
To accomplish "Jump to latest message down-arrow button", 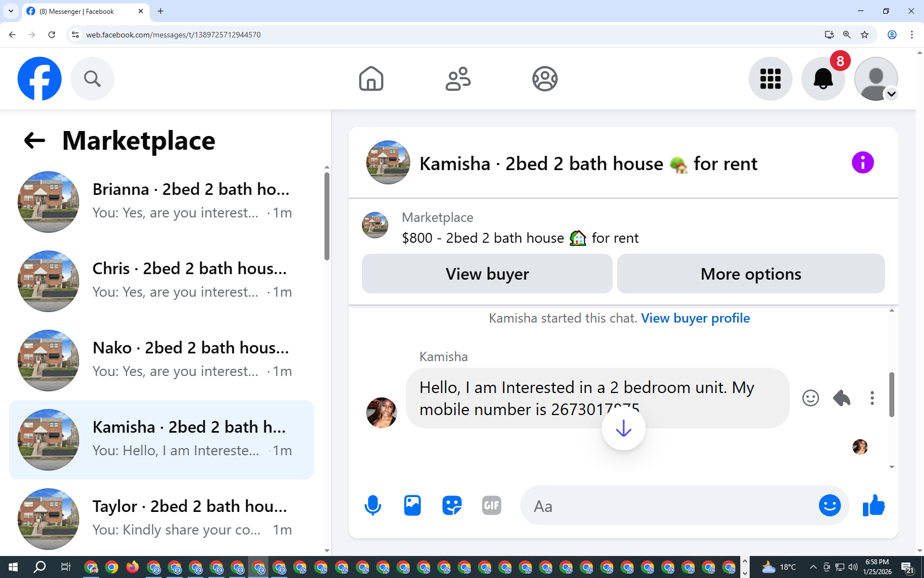I will click(624, 428).
